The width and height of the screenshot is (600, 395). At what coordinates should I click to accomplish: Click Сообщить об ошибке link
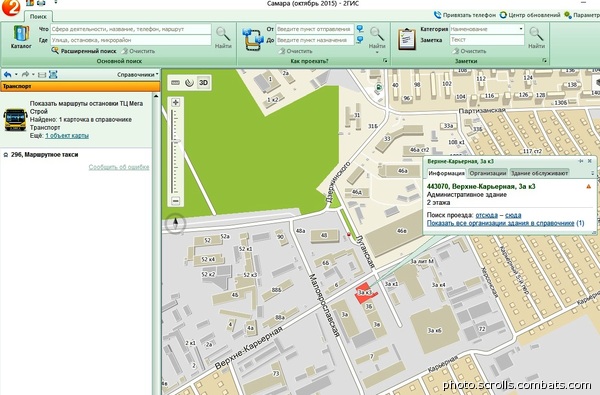coord(119,167)
